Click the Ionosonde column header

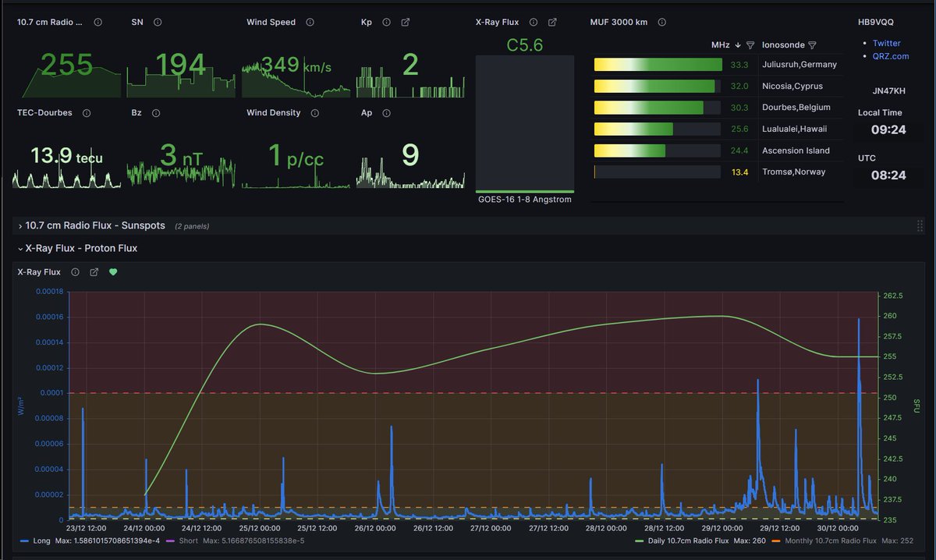[782, 45]
